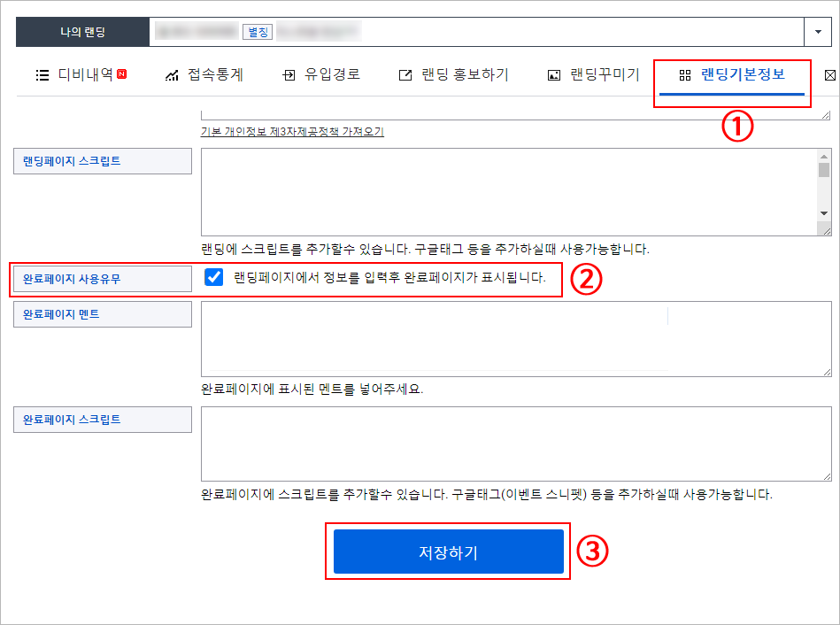This screenshot has width=840, height=625.
Task: Click inside the 완료페이지 스크립트 text area
Action: pyautogui.click(x=516, y=444)
